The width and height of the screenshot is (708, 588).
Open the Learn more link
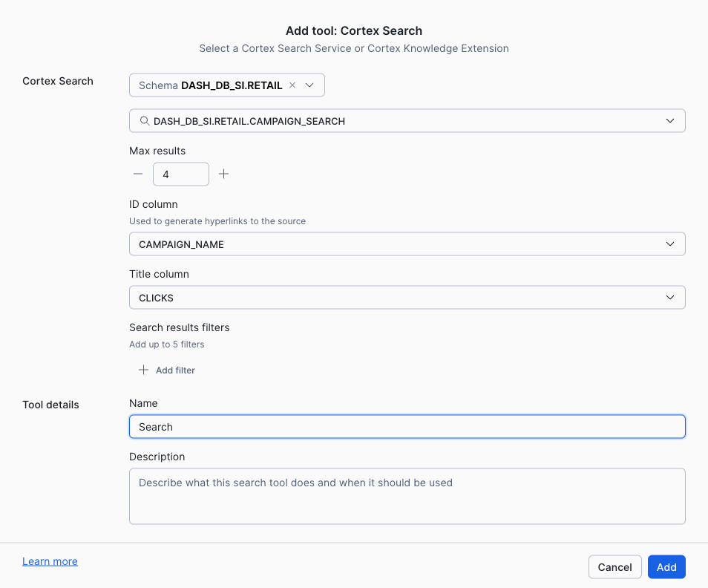(x=50, y=561)
